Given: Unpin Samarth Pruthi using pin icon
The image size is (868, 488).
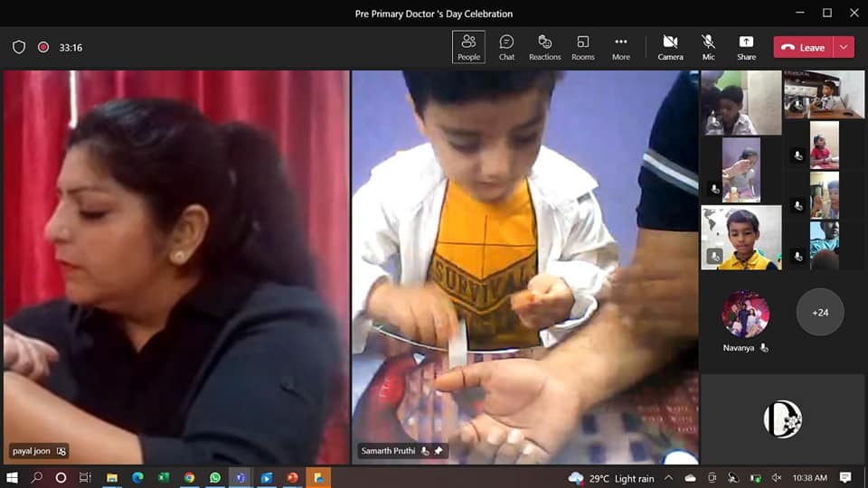Looking at the screenshot, I should click(x=439, y=451).
